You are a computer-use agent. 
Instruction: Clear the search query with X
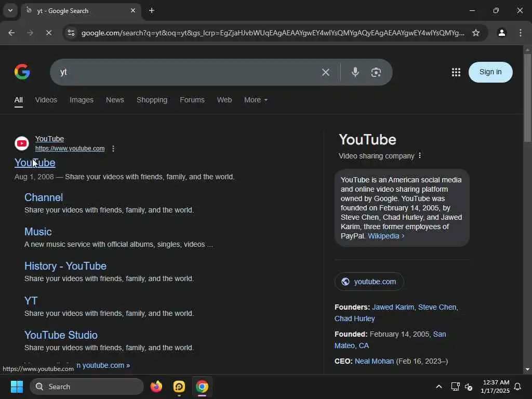326,72
